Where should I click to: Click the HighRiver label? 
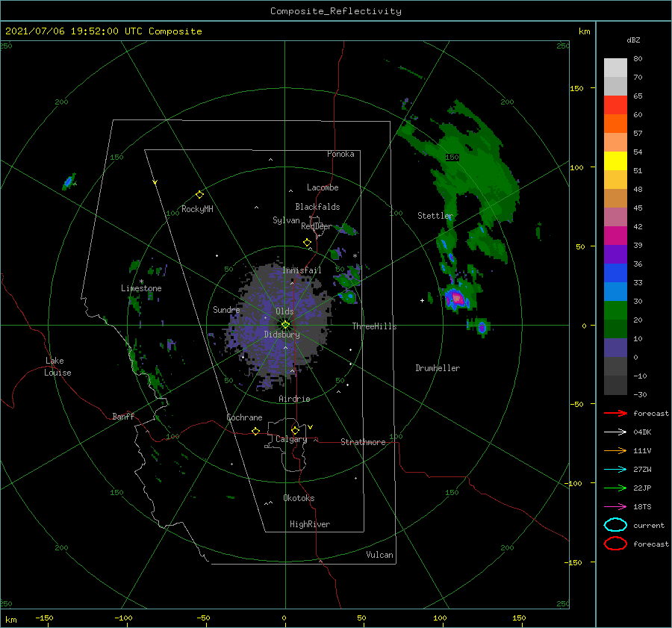310,524
